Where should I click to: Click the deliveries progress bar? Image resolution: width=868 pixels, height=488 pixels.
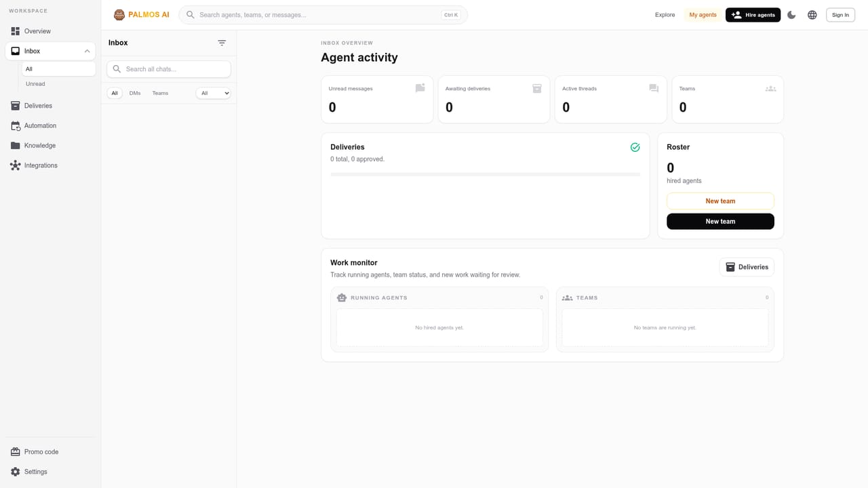486,174
